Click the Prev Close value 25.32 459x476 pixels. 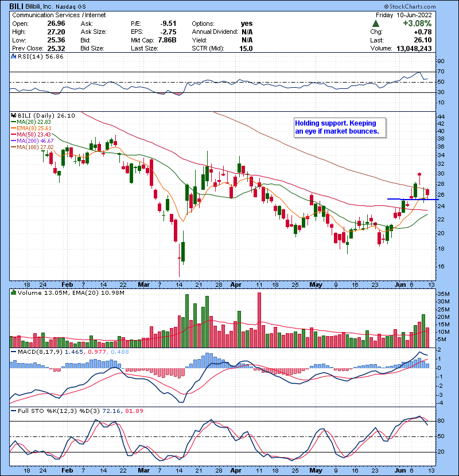[x=56, y=48]
